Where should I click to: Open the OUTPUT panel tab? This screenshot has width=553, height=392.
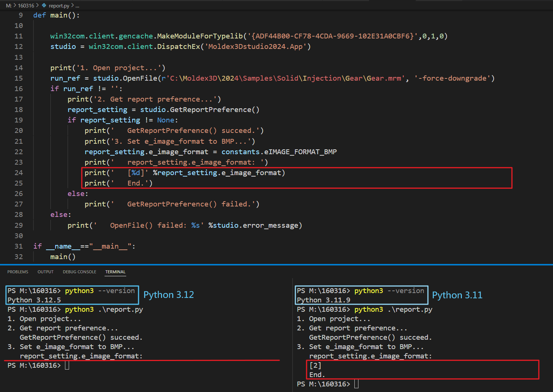tap(45, 272)
